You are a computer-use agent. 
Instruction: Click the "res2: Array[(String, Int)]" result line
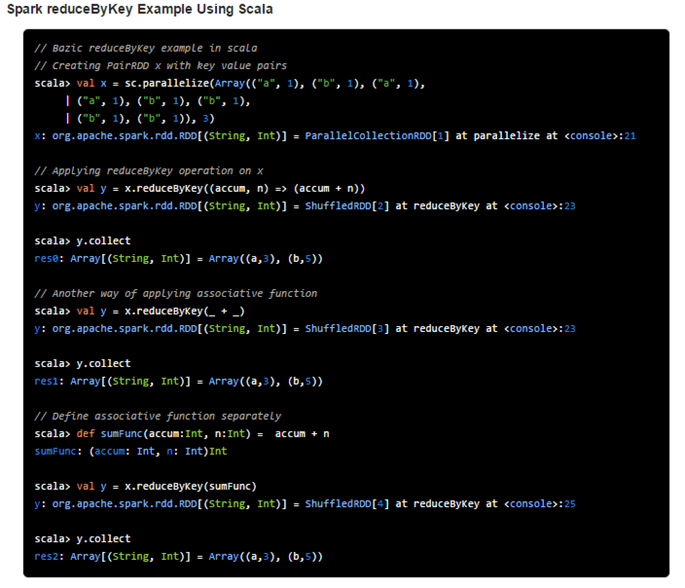[179, 557]
